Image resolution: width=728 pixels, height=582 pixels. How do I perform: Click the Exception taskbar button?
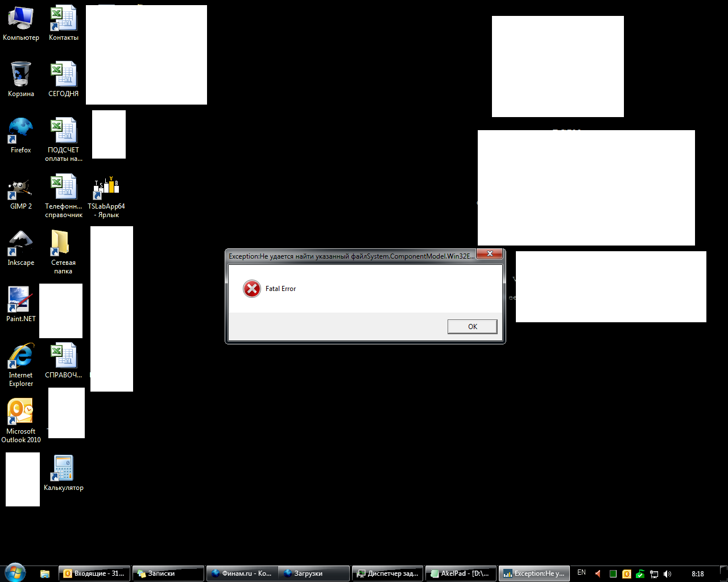point(535,573)
